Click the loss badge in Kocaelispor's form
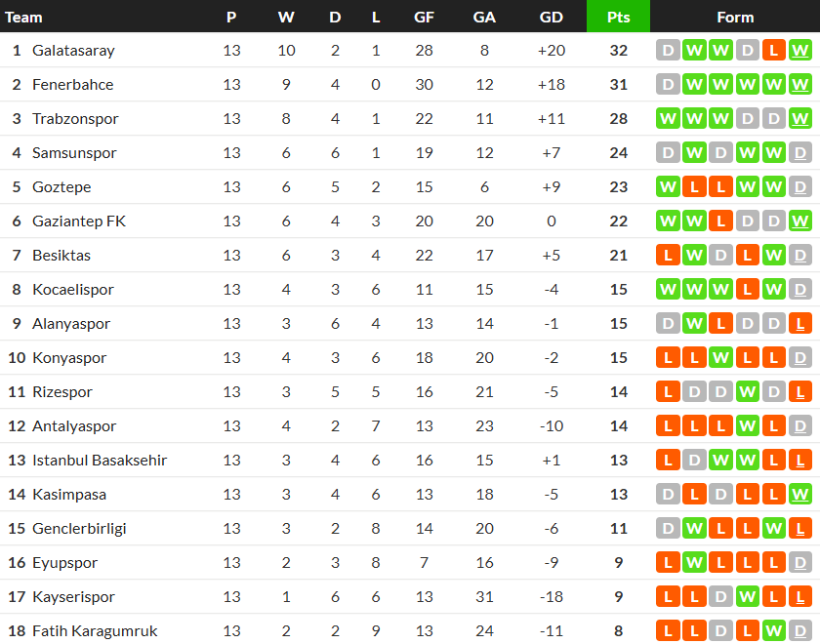The height and width of the screenshot is (644, 820). pyautogui.click(x=747, y=290)
